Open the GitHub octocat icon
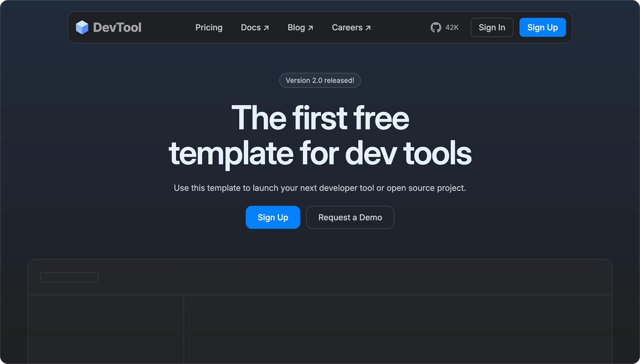The height and width of the screenshot is (364, 640). [x=436, y=27]
